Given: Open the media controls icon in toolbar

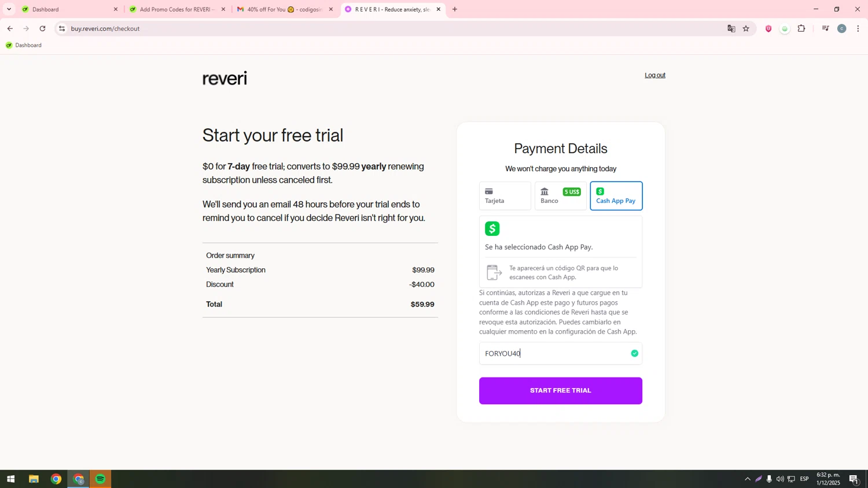Looking at the screenshot, I should tap(826, 28).
